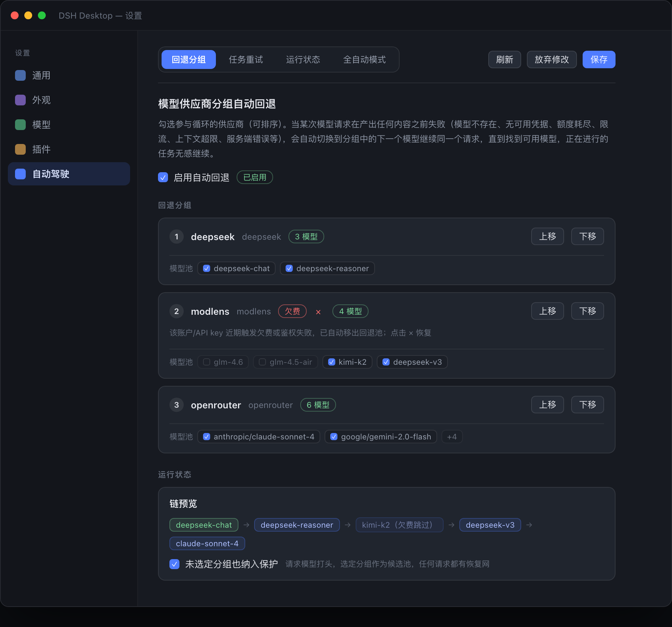Uncheck deepseek-reasoner in the model pool
This screenshot has height=627, width=672.
coord(289,268)
